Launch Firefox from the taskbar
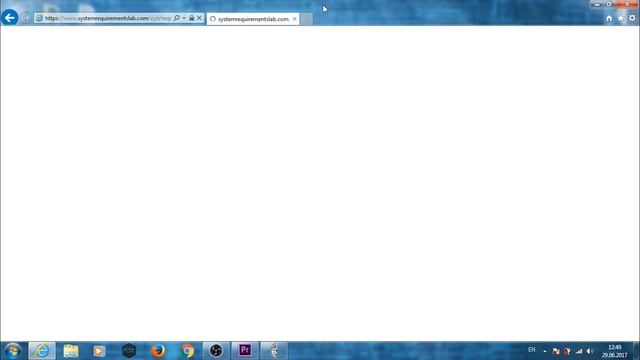Viewport: 640px width, 360px height. [158, 351]
